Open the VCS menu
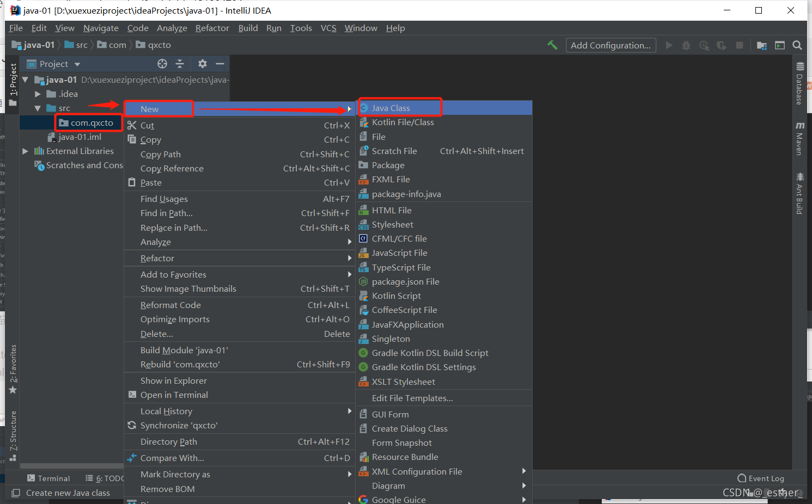Image resolution: width=812 pixels, height=504 pixels. [328, 28]
